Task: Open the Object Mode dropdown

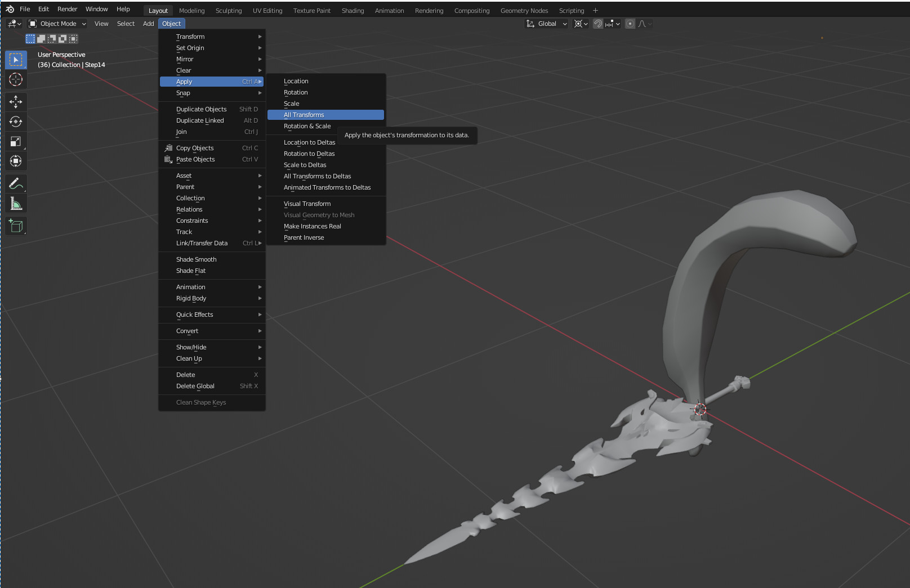Action: (57, 24)
